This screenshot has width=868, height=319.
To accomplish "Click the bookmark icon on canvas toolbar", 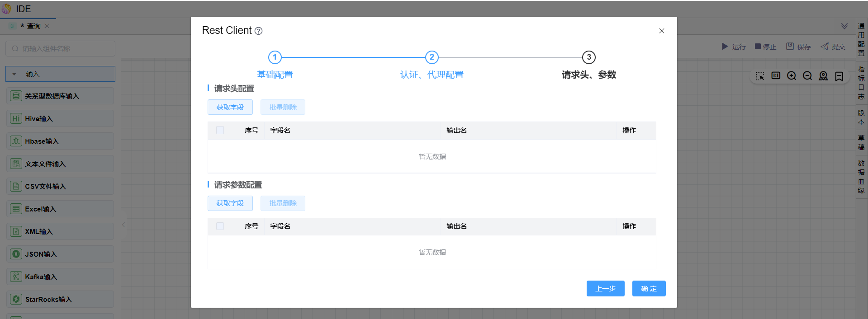I will tap(839, 76).
